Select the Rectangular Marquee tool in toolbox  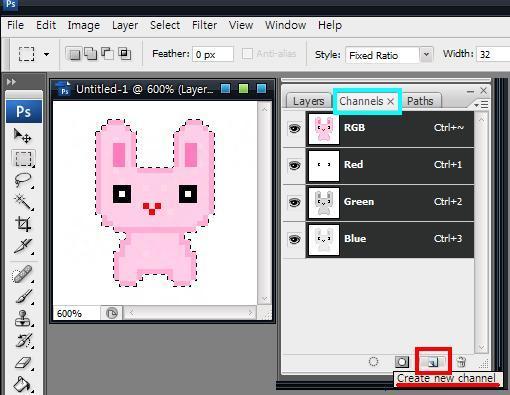pyautogui.click(x=23, y=158)
